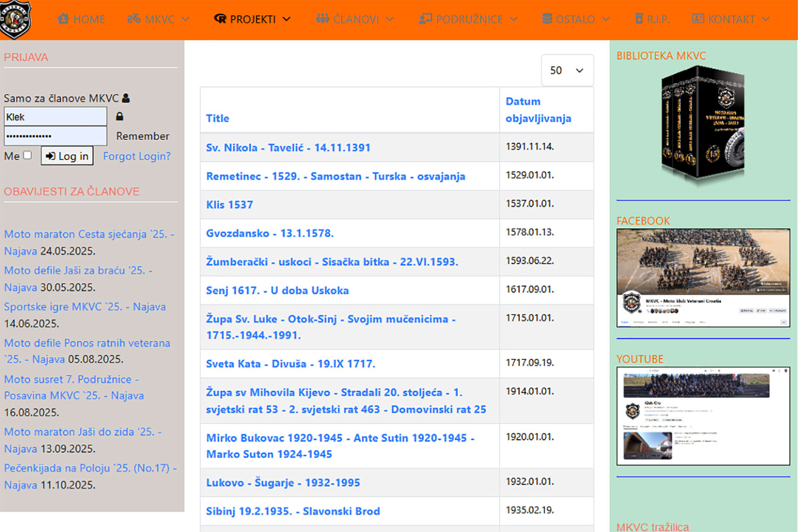The width and height of the screenshot is (798, 532).
Task: Open the Facebook page thumbnail
Action: [x=703, y=277]
